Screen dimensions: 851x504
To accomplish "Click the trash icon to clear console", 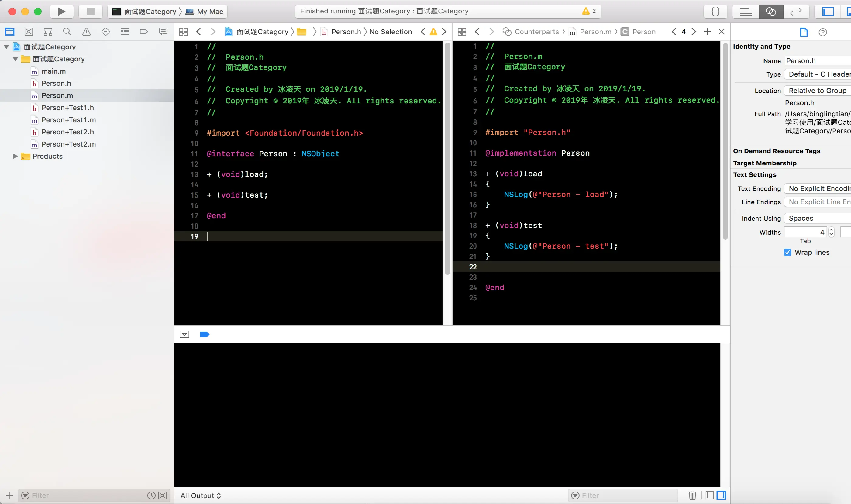I will coord(692,495).
